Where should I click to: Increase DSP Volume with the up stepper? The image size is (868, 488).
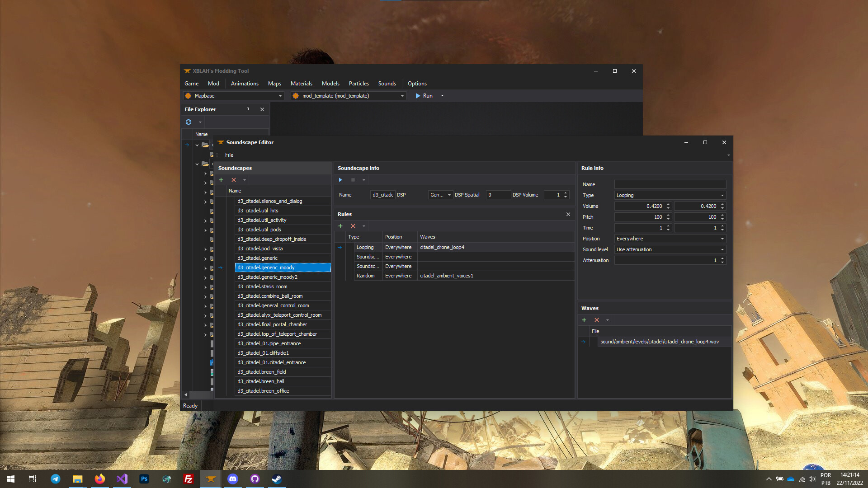click(565, 192)
